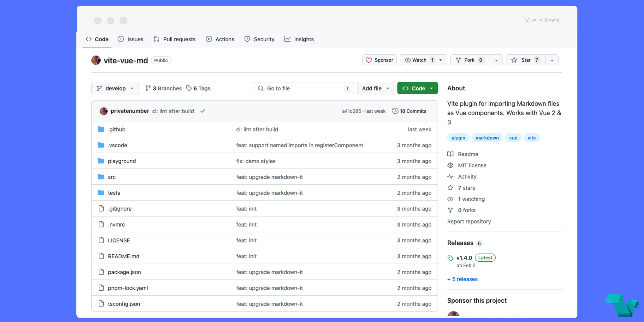The width and height of the screenshot is (644, 322).
Task: Click the Sponsor heart button
Action: [x=379, y=60]
